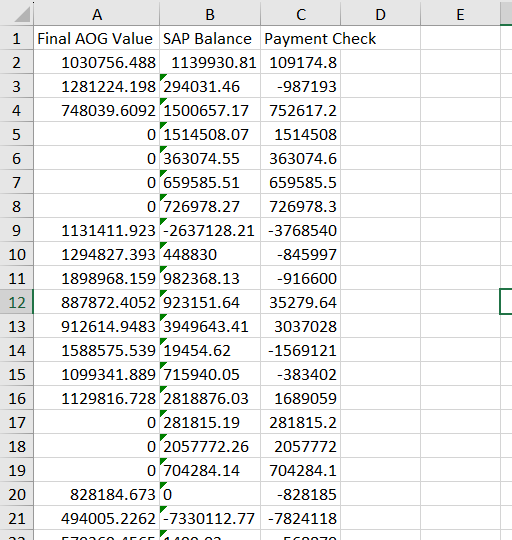Select cell with value 704284.14
The image size is (512, 540).
coord(210,470)
